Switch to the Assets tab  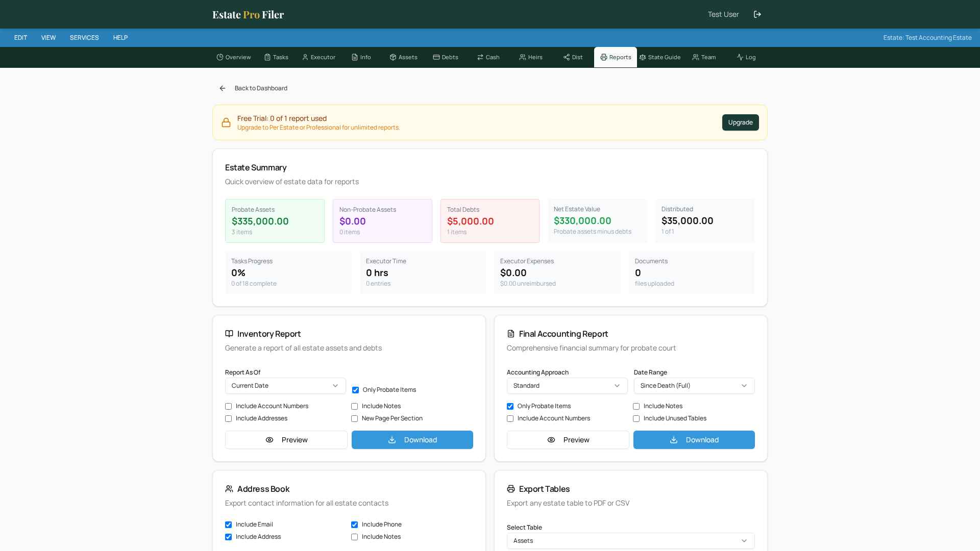[404, 57]
